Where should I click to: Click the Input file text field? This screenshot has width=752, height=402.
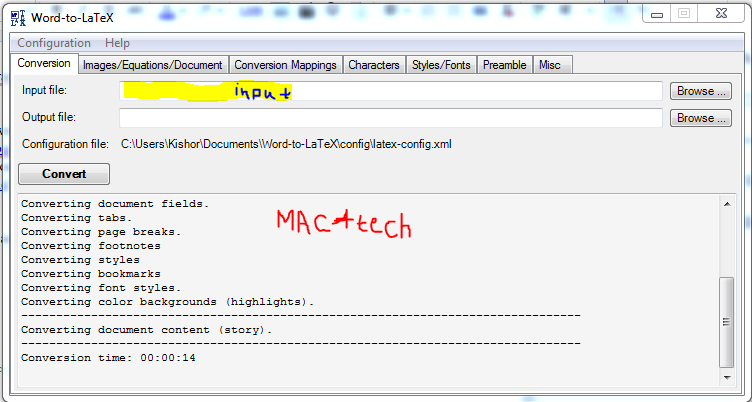point(391,91)
